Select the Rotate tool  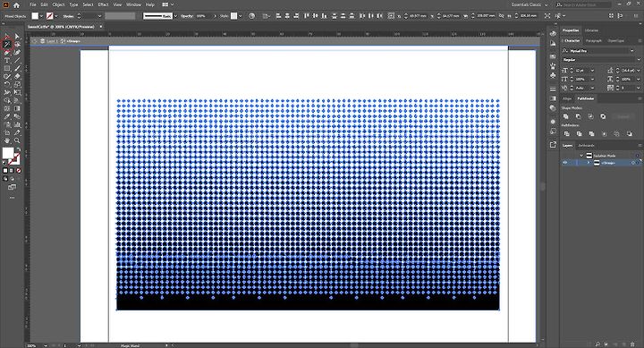point(7,84)
